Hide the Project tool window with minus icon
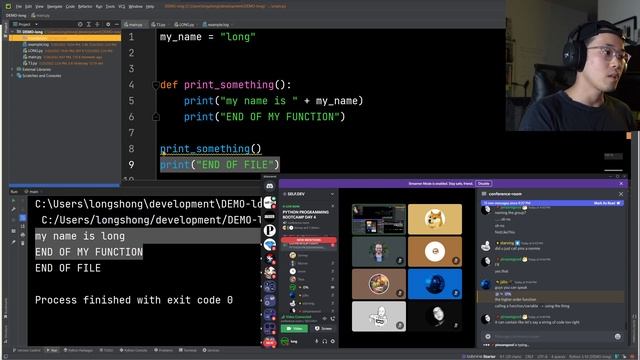Viewport: 640px width, 360px height. pyautogui.click(x=116, y=24)
